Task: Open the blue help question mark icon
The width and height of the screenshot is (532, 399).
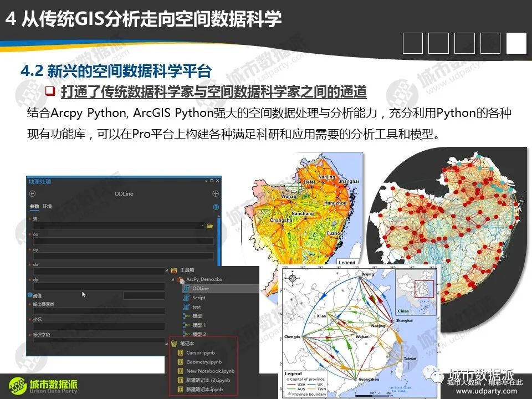Action: pos(216,207)
